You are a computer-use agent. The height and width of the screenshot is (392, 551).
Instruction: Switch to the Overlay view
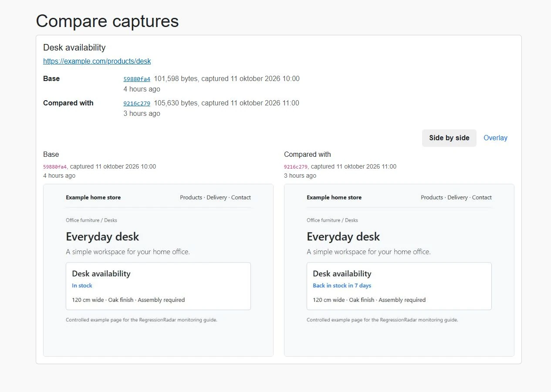pyautogui.click(x=495, y=138)
